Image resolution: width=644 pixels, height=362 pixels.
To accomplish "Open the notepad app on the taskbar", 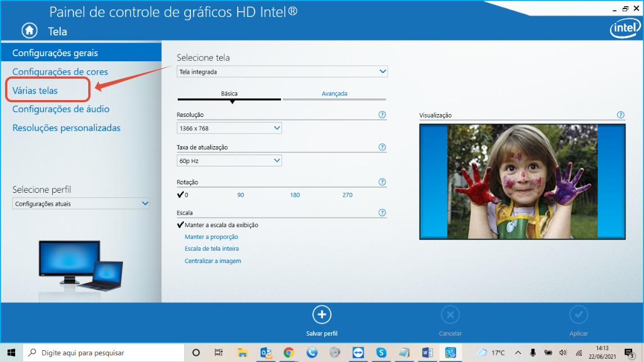I will tap(404, 352).
